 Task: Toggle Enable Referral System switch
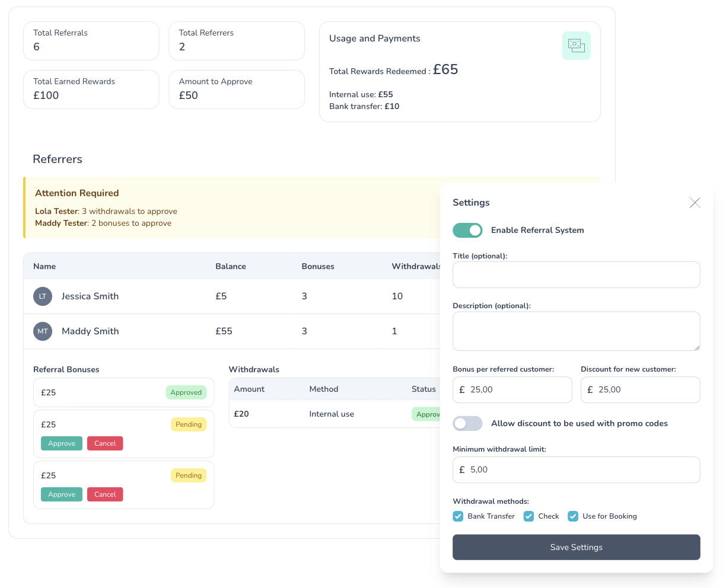click(467, 231)
